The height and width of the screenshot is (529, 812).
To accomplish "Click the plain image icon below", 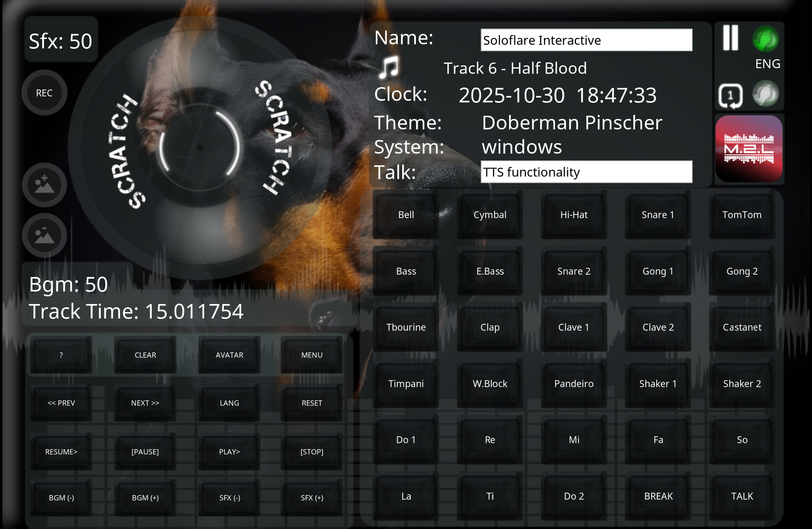I will point(44,235).
